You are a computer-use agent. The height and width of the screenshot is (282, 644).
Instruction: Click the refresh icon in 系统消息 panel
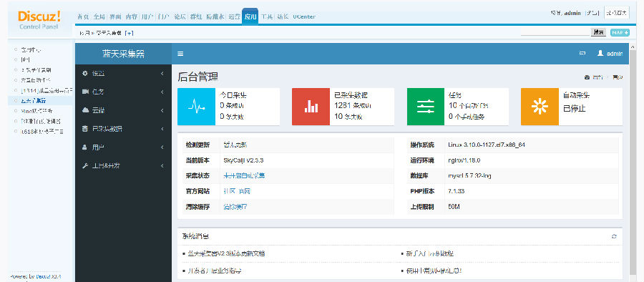614,236
